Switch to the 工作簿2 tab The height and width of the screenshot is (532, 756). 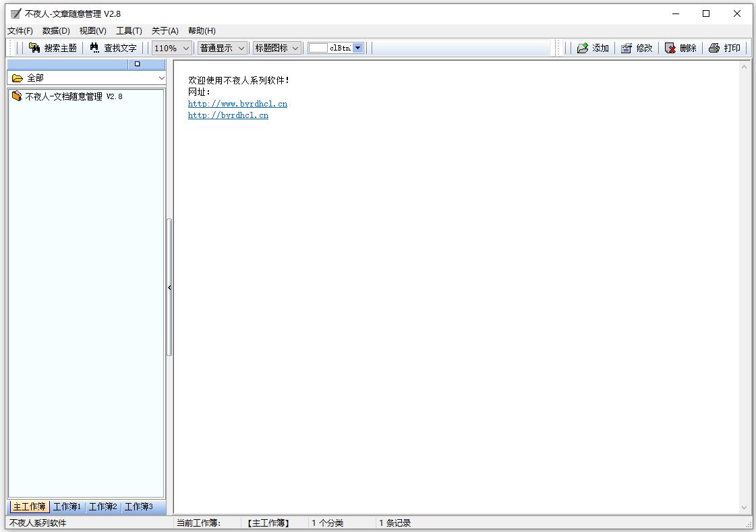pyautogui.click(x=103, y=507)
